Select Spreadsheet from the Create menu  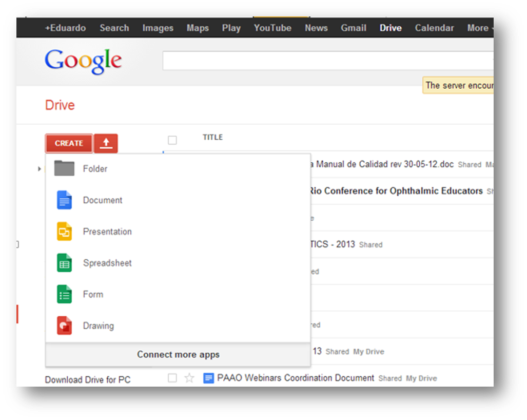[107, 263]
